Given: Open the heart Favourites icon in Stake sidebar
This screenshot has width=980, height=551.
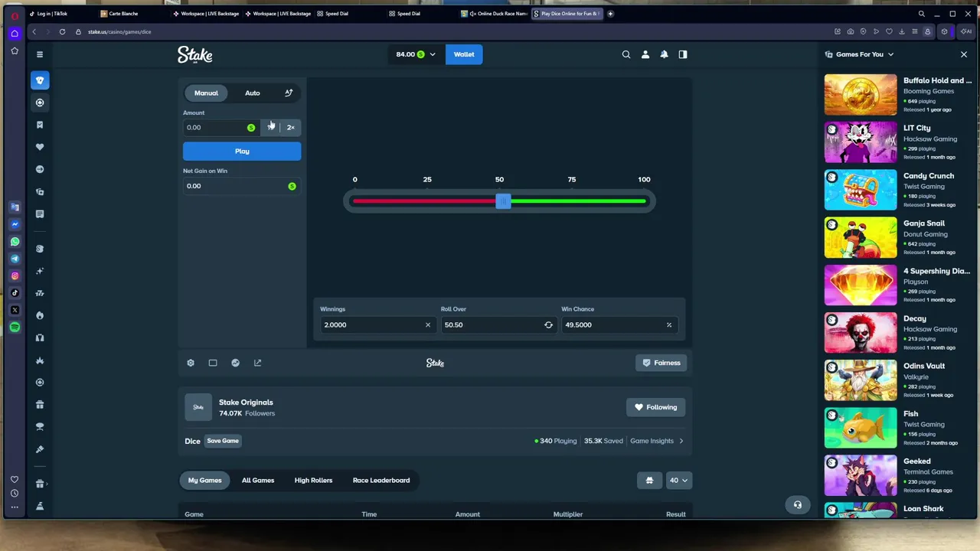Looking at the screenshot, I should click(40, 147).
